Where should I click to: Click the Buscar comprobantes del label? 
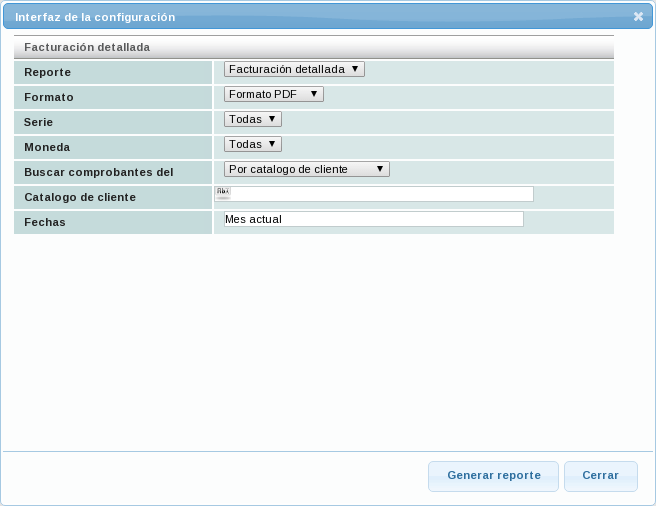tap(98, 172)
